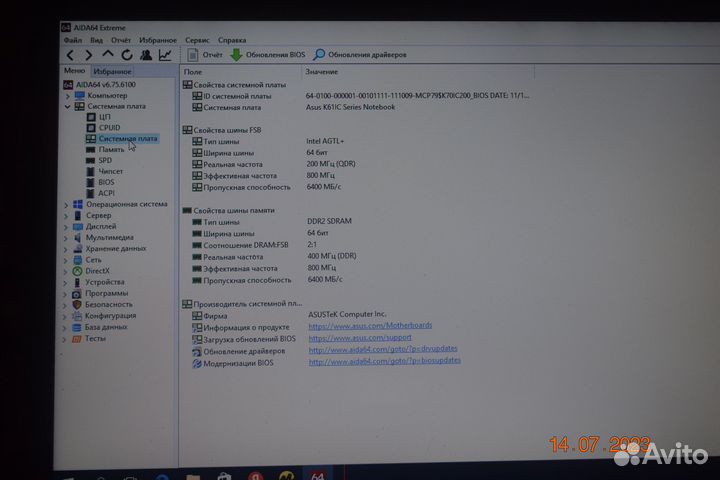This screenshot has width=720, height=480.
Task: Go up one level with the up arrow
Action: pyautogui.click(x=108, y=55)
